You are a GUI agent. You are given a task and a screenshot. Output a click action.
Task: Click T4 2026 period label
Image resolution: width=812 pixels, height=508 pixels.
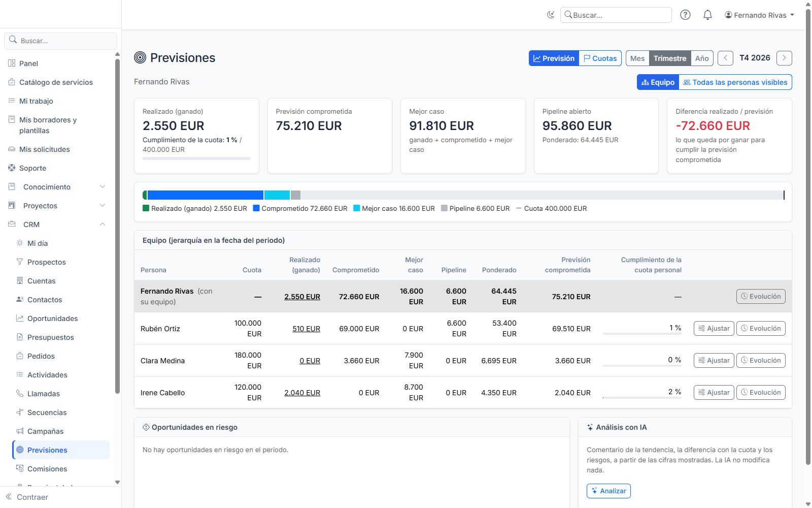click(x=755, y=58)
